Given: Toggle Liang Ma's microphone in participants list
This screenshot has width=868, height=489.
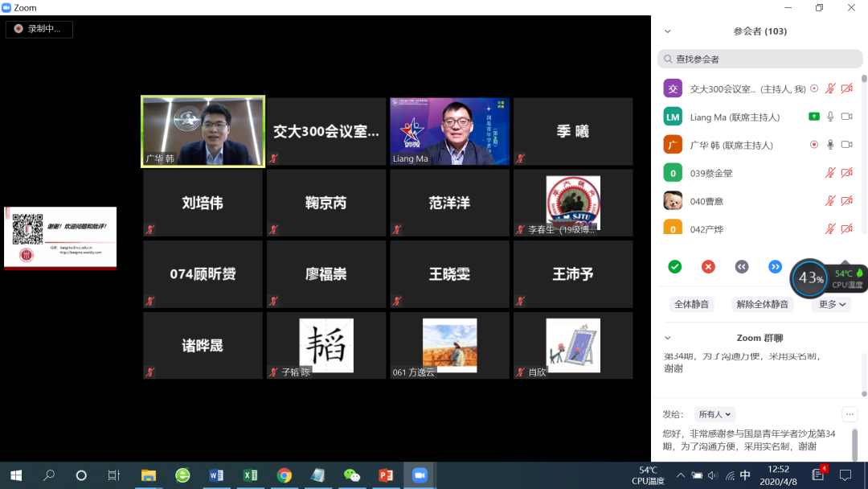Looking at the screenshot, I should (831, 117).
